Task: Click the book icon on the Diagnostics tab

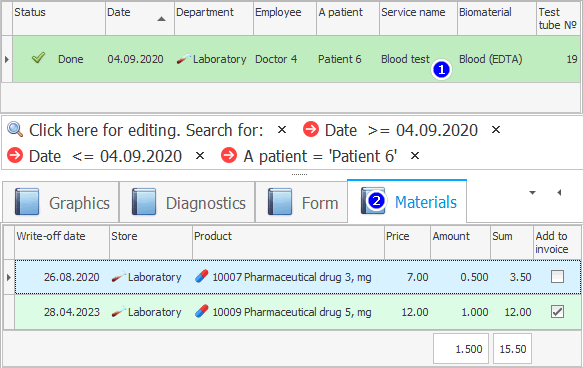Action: click(144, 201)
